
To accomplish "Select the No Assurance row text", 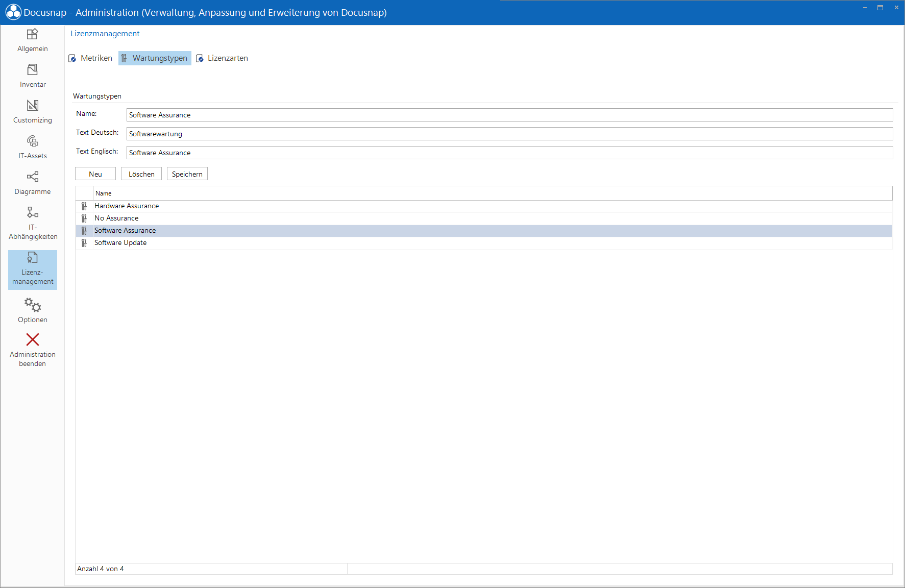I will click(116, 218).
